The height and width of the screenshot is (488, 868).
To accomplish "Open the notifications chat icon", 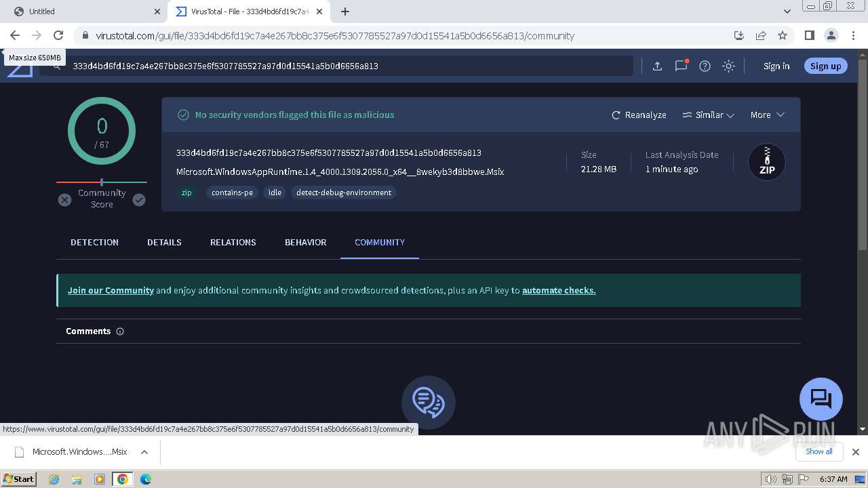I will click(681, 66).
